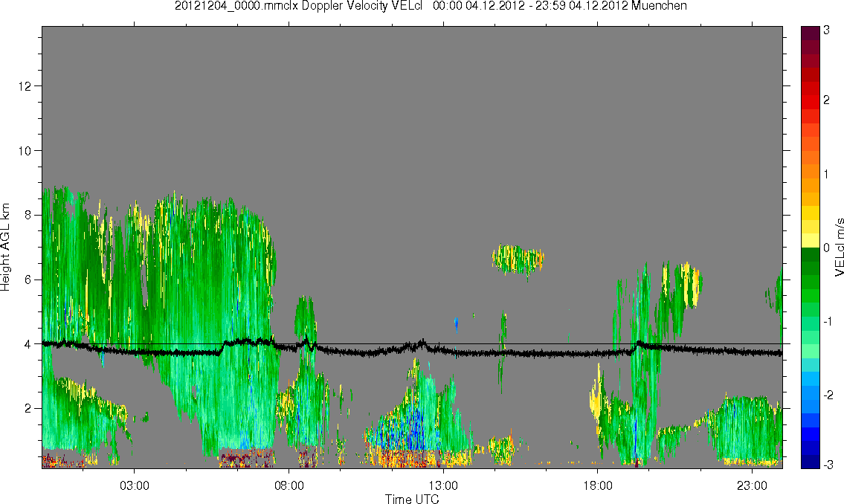
Task: Click the 13:00 time tick label
Action: (x=443, y=485)
